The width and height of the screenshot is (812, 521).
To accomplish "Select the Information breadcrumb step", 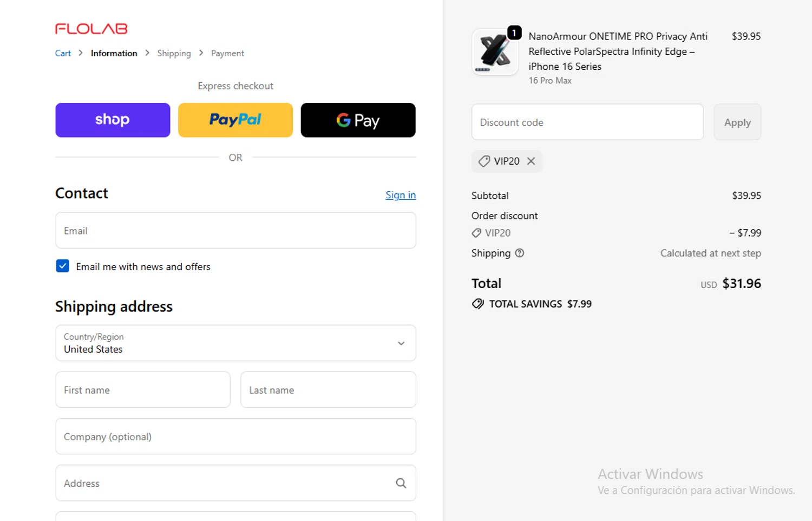I will 114,53.
